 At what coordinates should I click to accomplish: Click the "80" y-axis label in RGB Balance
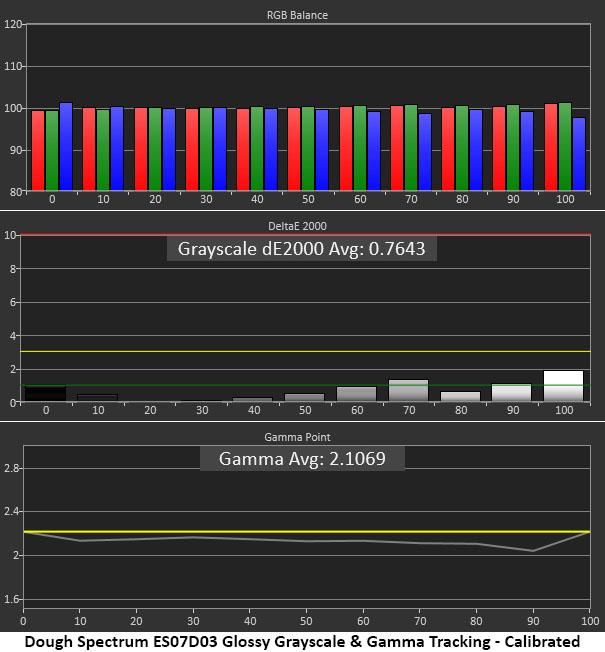pyautogui.click(x=15, y=192)
